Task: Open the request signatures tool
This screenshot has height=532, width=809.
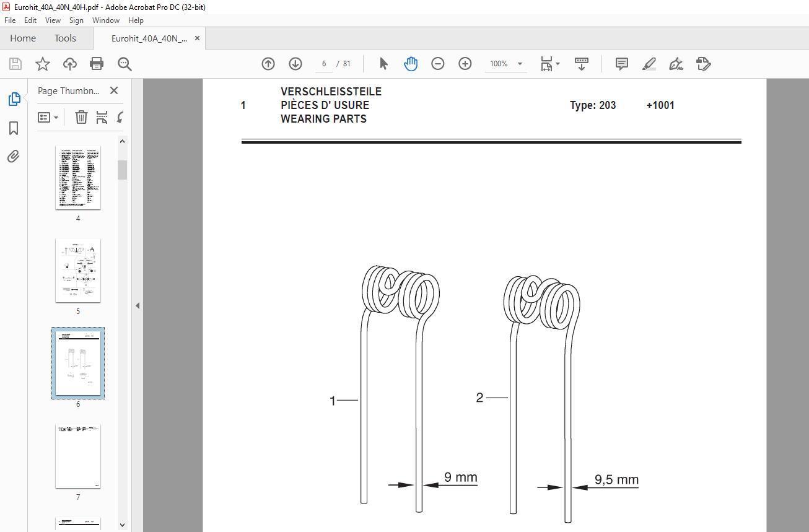Action: point(703,64)
